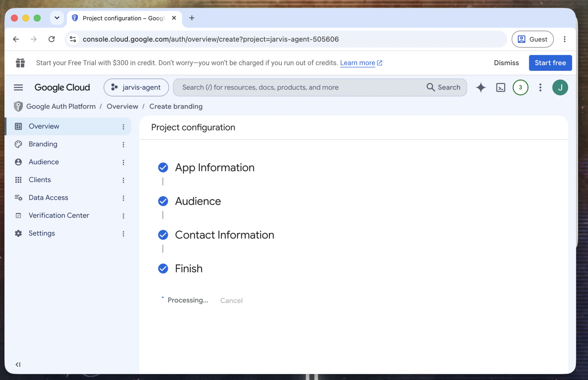This screenshot has height=380, width=588.
Task: Click the free trial gift icon
Action: [x=20, y=63]
